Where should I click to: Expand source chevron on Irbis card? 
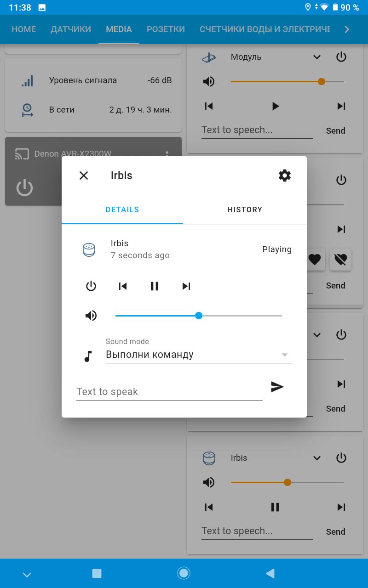[x=317, y=458]
